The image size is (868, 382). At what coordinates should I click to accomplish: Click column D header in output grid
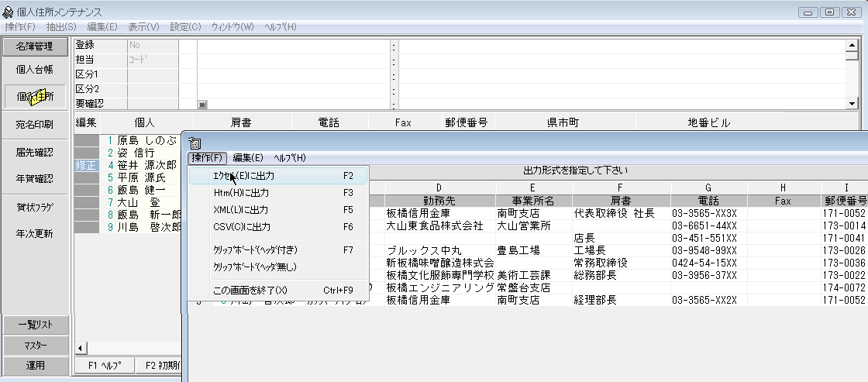point(439,188)
